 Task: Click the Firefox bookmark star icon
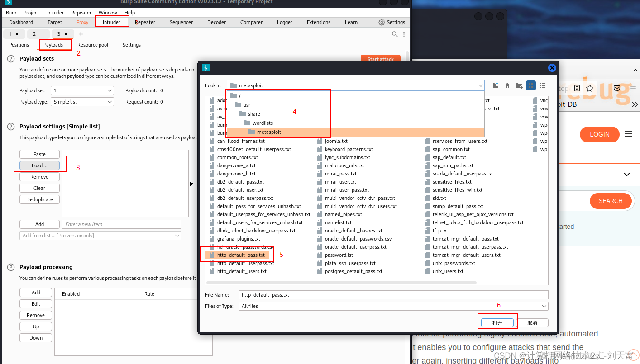[589, 88]
